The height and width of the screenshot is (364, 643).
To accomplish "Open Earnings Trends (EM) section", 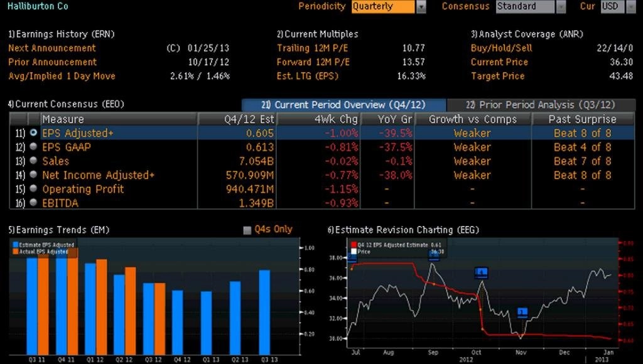I will (58, 230).
